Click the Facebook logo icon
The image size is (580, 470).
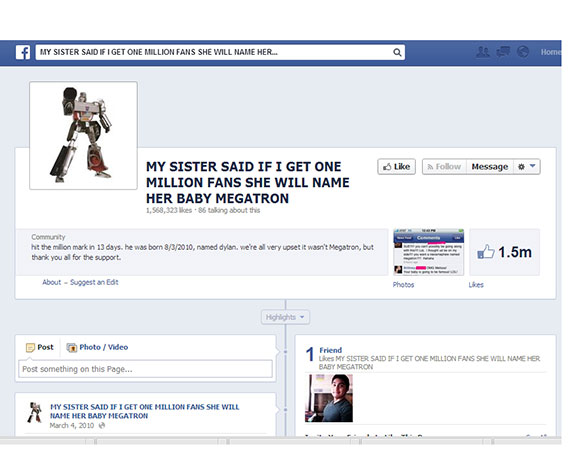click(23, 52)
